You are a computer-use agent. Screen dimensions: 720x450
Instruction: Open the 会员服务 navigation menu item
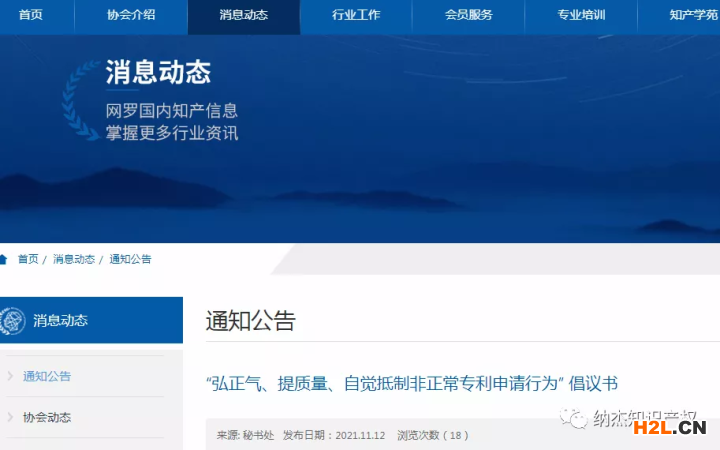469,15
